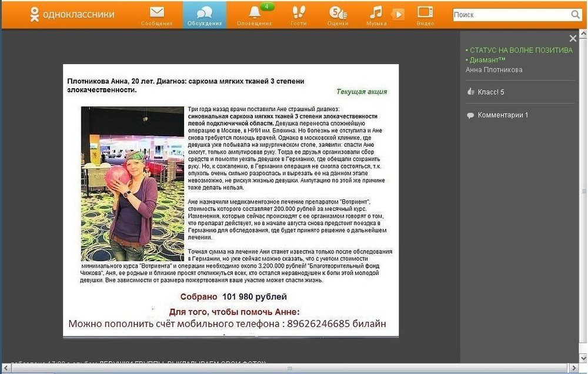View the Гости guests icon
588x374 pixels.
pyautogui.click(x=298, y=13)
